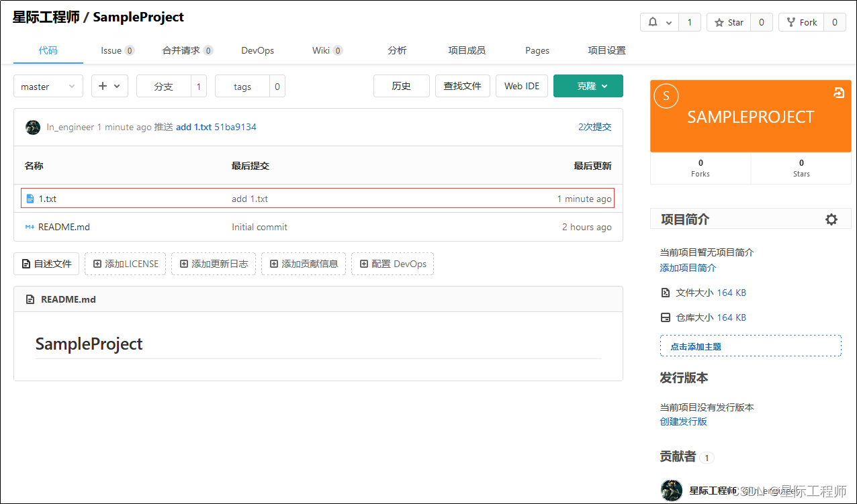Open the "+" create new dropdown

tap(109, 86)
